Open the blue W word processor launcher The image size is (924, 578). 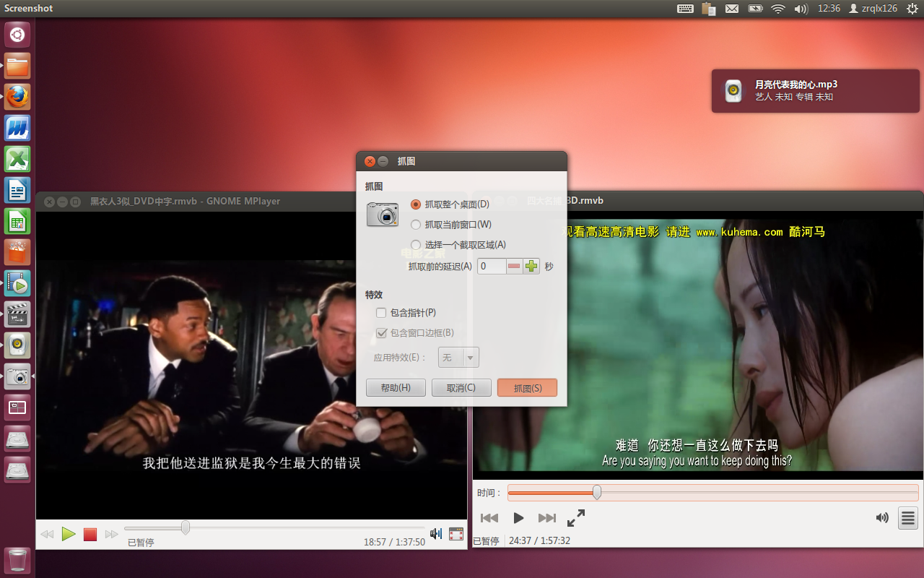tap(17, 128)
